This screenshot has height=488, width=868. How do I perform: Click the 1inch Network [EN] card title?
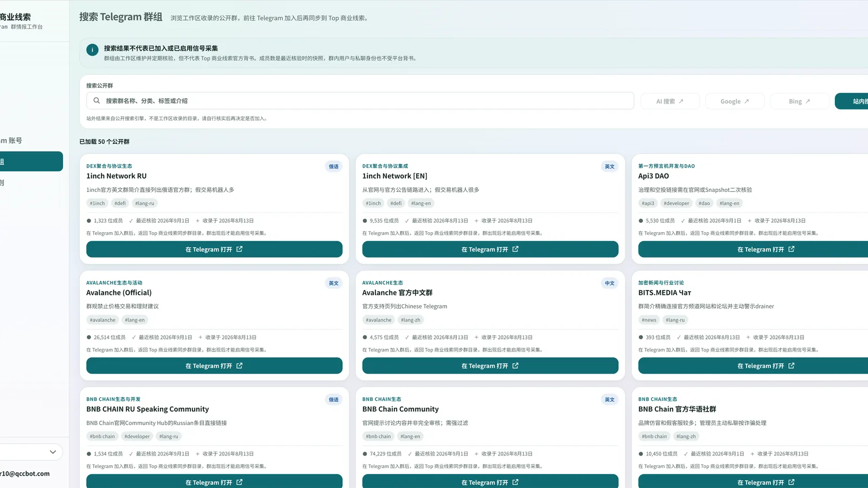[395, 176]
